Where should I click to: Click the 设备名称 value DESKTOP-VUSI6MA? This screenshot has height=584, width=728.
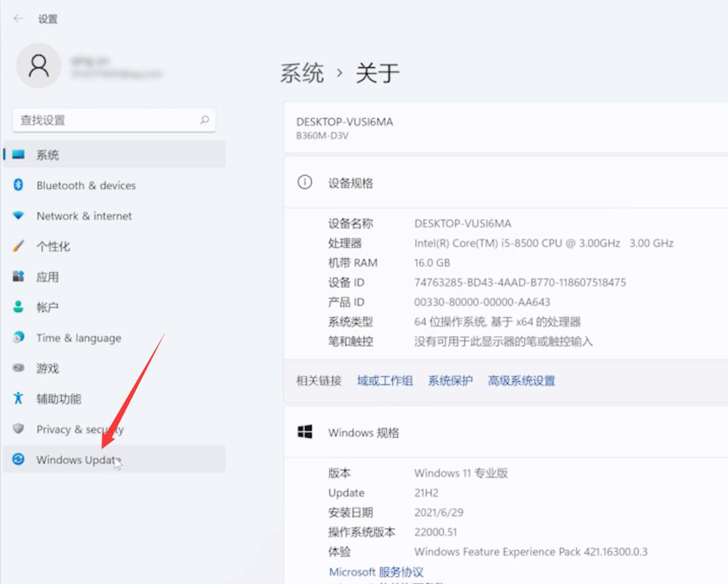point(463,224)
